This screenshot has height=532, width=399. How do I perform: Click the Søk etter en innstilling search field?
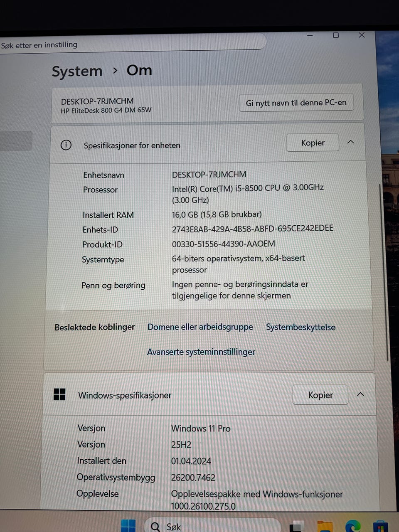(x=132, y=43)
